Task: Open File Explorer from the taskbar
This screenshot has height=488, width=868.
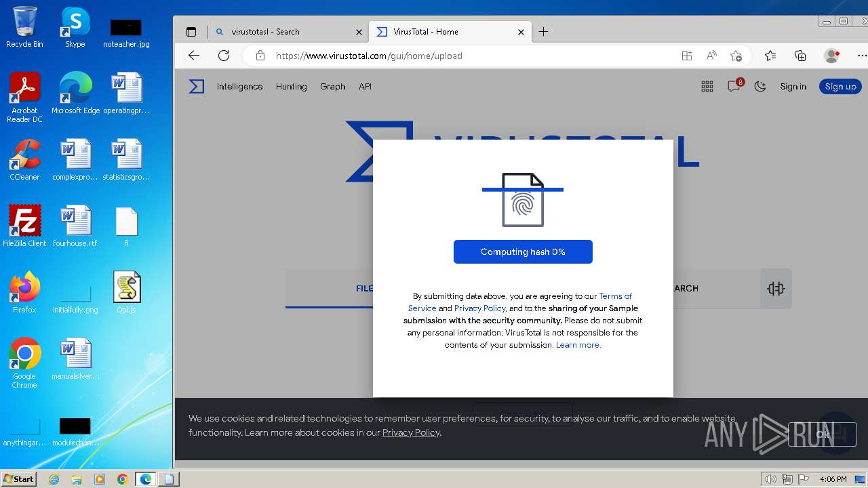Action: point(77,479)
